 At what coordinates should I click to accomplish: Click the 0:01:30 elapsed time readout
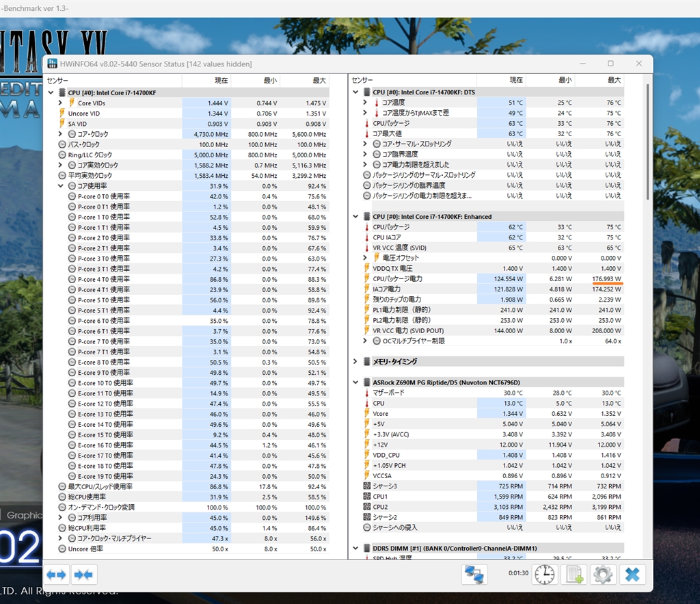coord(518,573)
